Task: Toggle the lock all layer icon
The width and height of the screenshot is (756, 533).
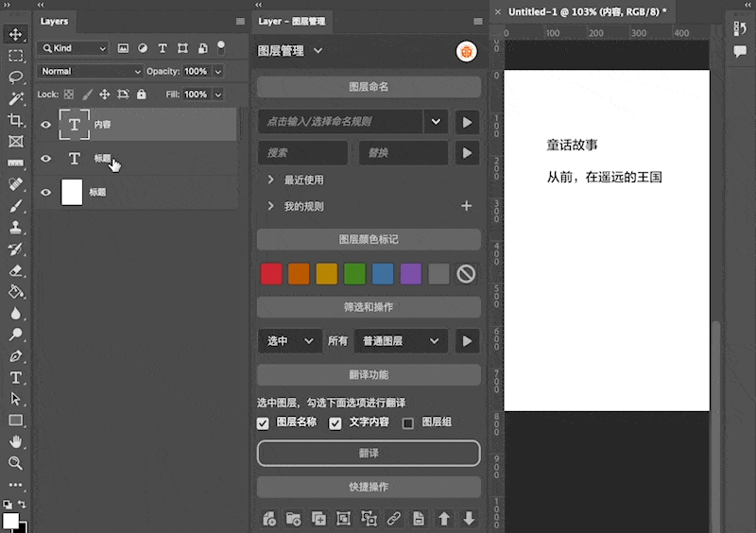Action: [141, 95]
